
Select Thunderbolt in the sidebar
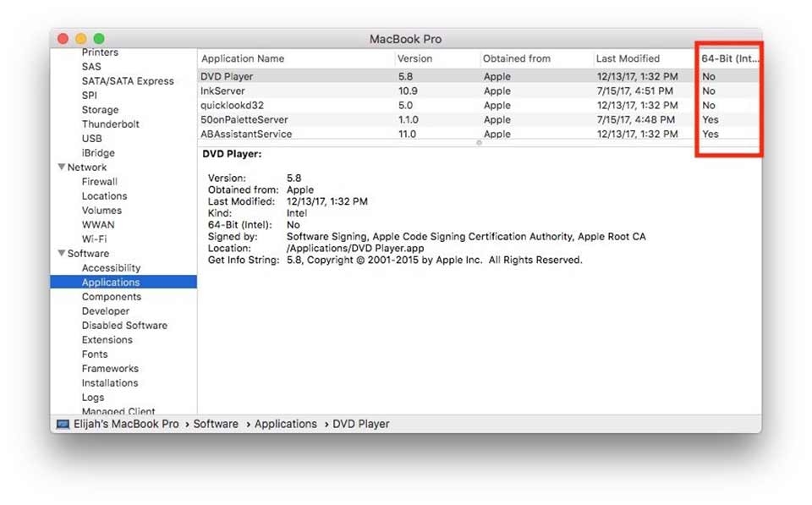click(x=110, y=124)
